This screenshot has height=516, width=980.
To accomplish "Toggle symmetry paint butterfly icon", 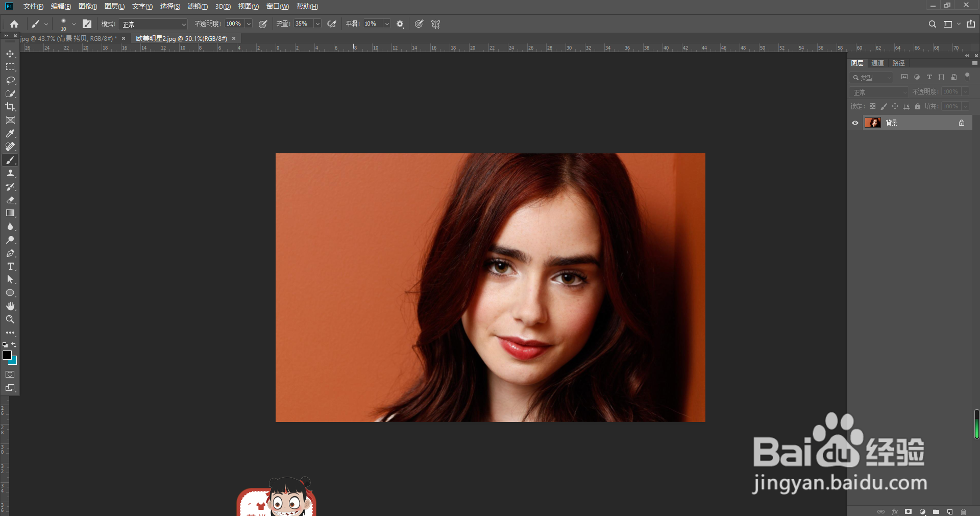I will click(435, 24).
